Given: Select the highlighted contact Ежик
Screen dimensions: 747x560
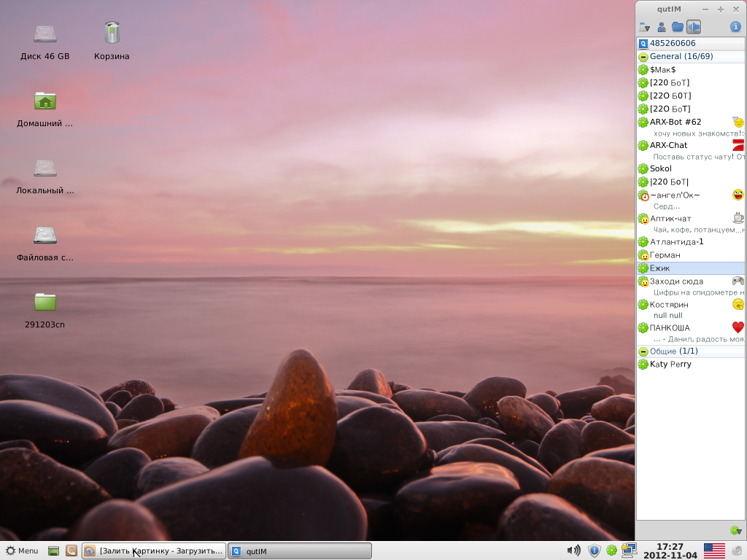Looking at the screenshot, I should pos(691,268).
